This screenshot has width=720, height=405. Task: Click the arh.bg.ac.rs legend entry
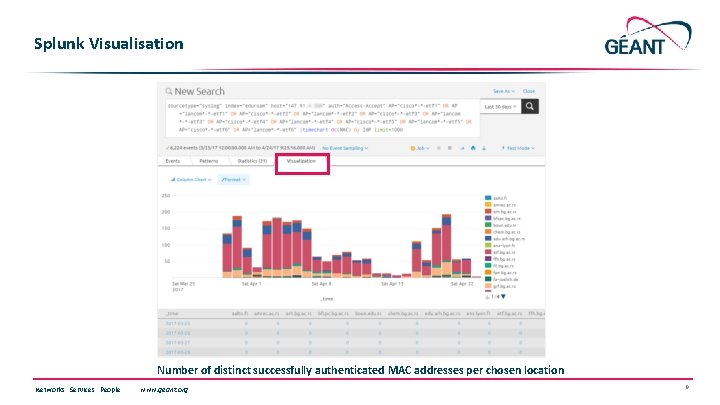[501, 212]
